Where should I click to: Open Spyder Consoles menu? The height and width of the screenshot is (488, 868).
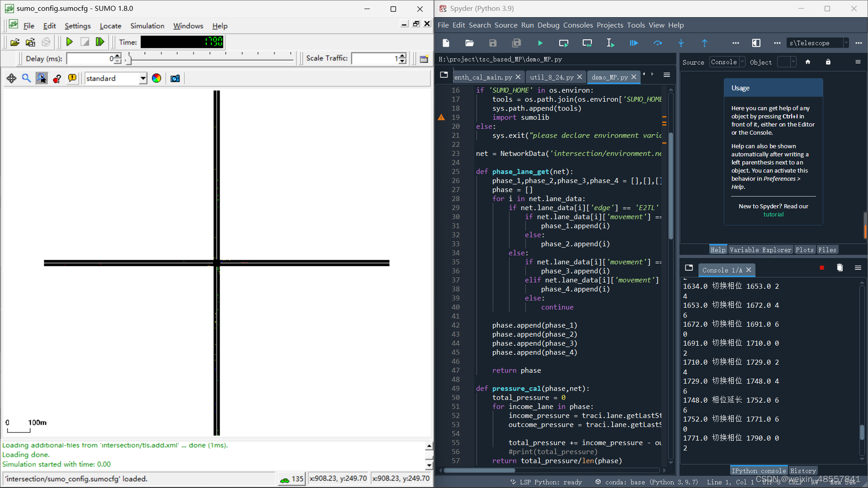pyautogui.click(x=578, y=25)
